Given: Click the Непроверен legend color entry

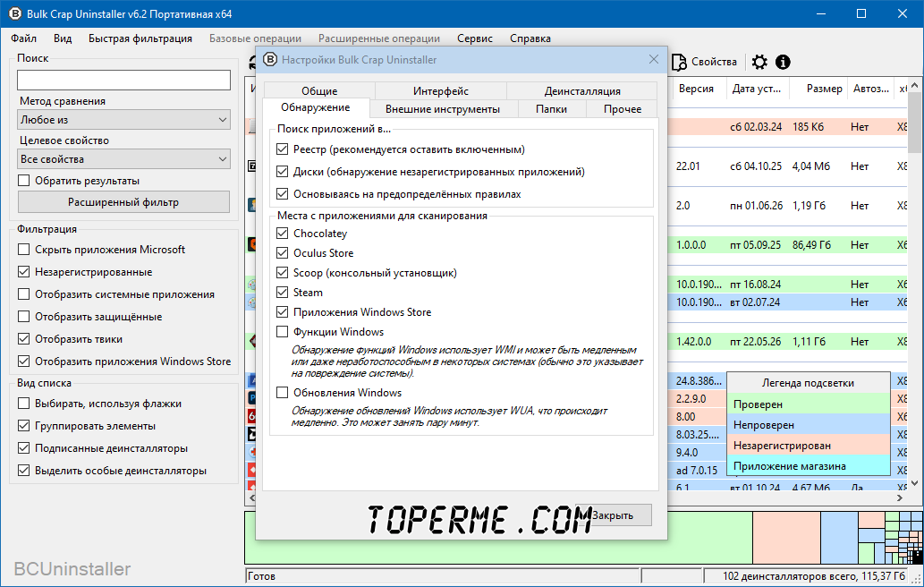Looking at the screenshot, I should pos(808,425).
